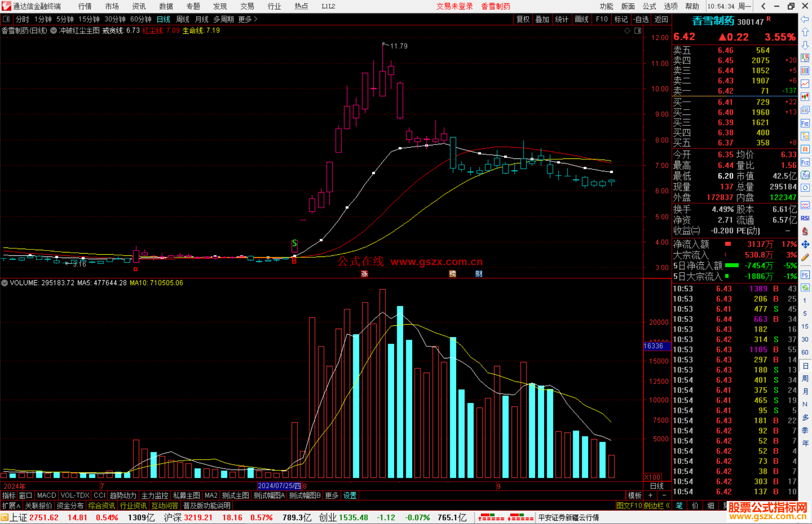
Task: Click the diamond icon at chart top right
Action: point(627,31)
